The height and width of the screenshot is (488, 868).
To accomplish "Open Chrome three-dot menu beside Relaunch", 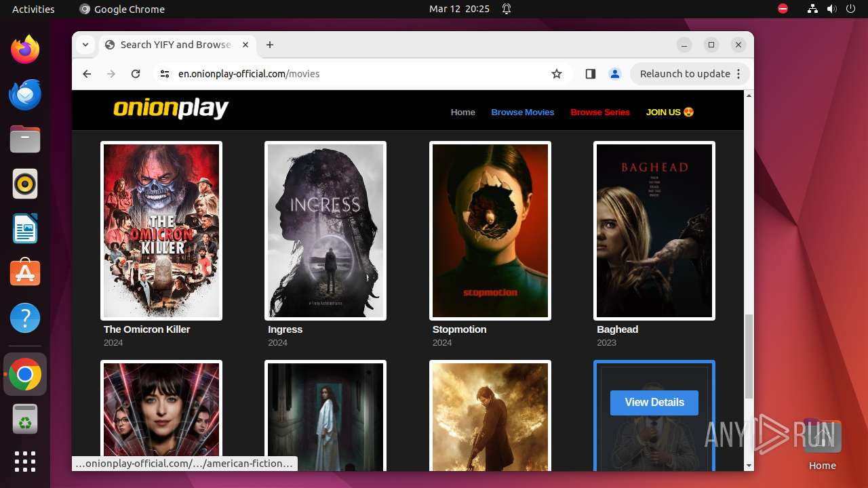I will coord(739,74).
